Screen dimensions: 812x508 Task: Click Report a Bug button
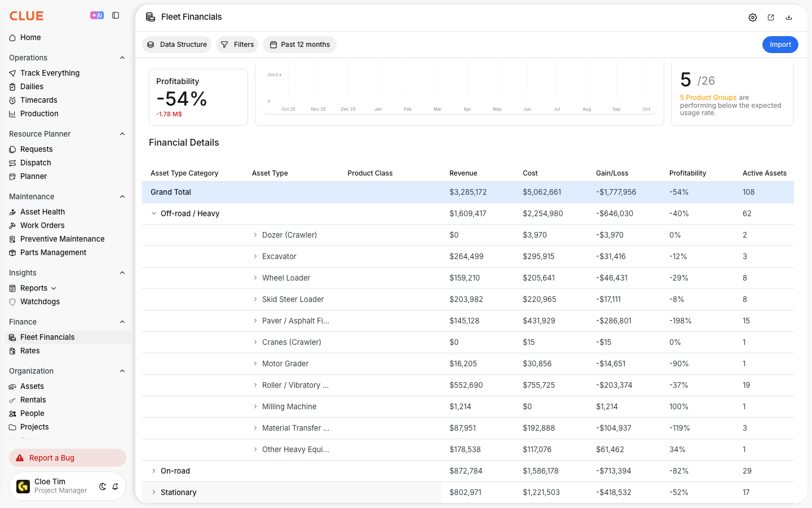pyautogui.click(x=68, y=458)
